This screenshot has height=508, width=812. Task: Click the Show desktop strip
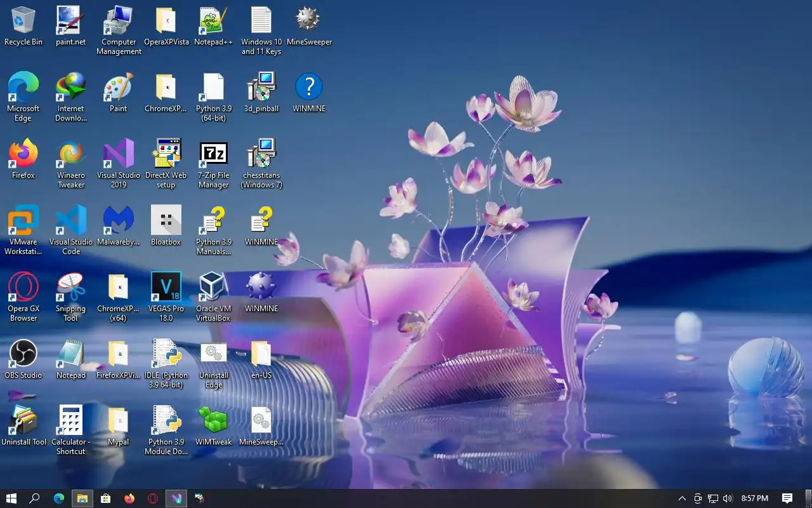click(x=810, y=498)
